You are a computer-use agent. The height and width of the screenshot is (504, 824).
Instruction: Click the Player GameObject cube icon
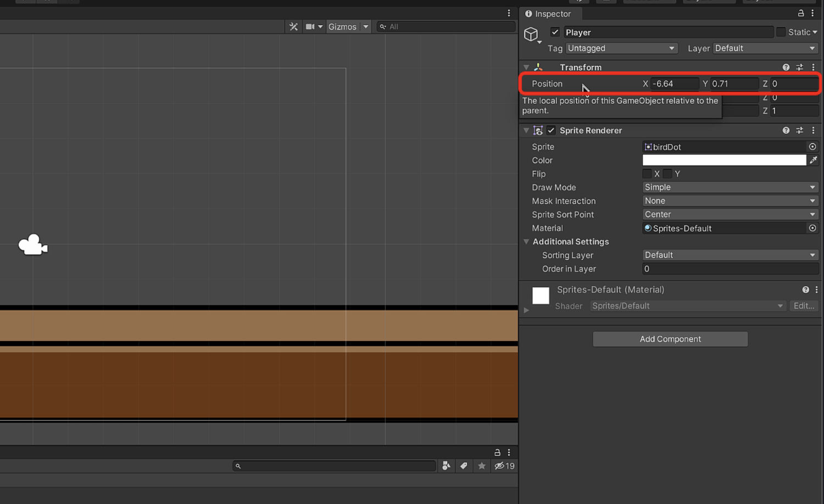[531, 34]
